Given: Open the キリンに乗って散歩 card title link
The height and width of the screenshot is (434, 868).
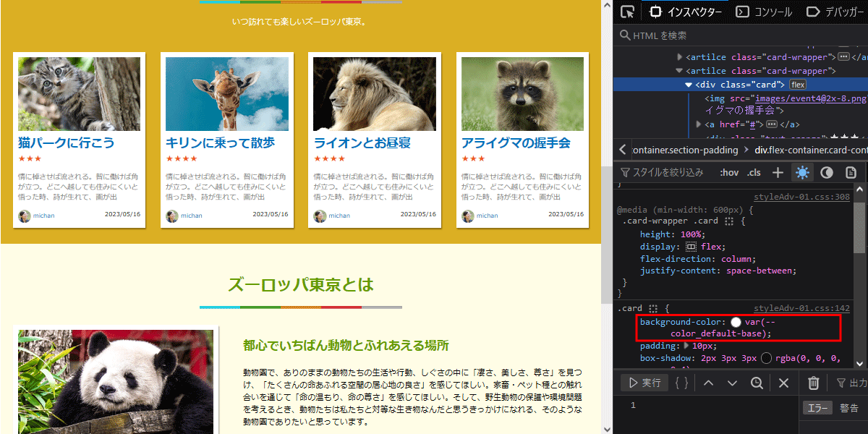Looking at the screenshot, I should 220,143.
